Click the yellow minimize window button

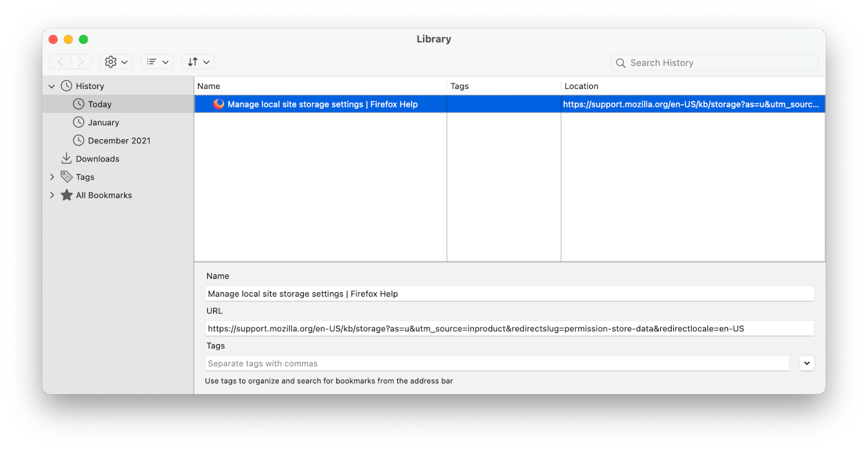[x=68, y=39]
